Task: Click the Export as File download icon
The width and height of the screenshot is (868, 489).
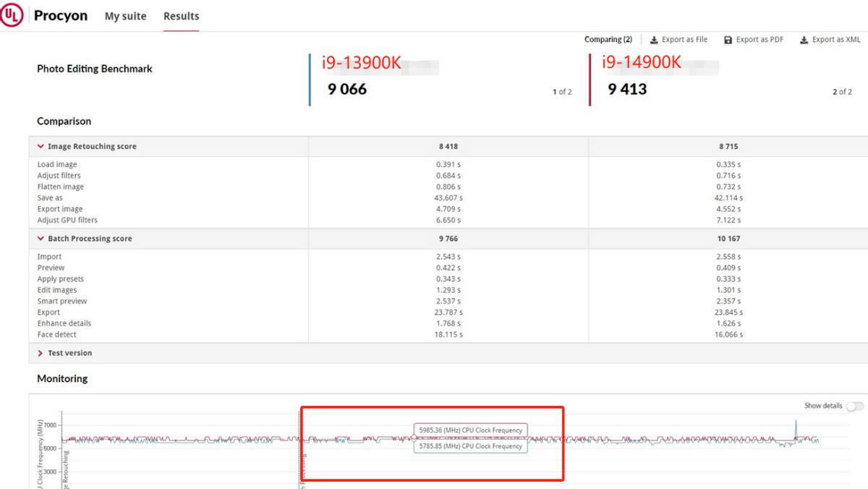Action: coord(654,40)
